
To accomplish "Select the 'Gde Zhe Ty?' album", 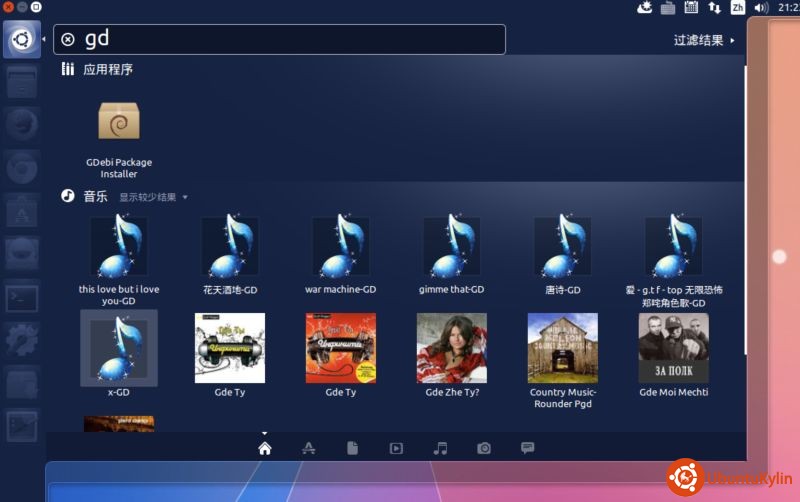I will tap(452, 348).
